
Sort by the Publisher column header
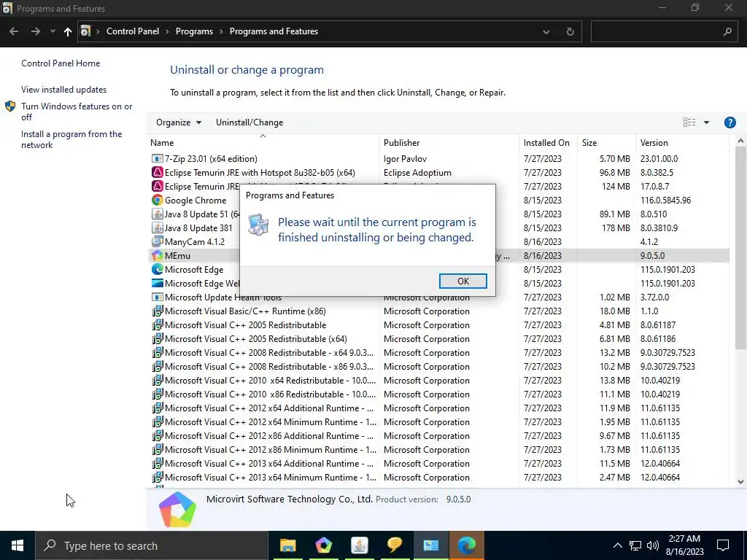449,142
